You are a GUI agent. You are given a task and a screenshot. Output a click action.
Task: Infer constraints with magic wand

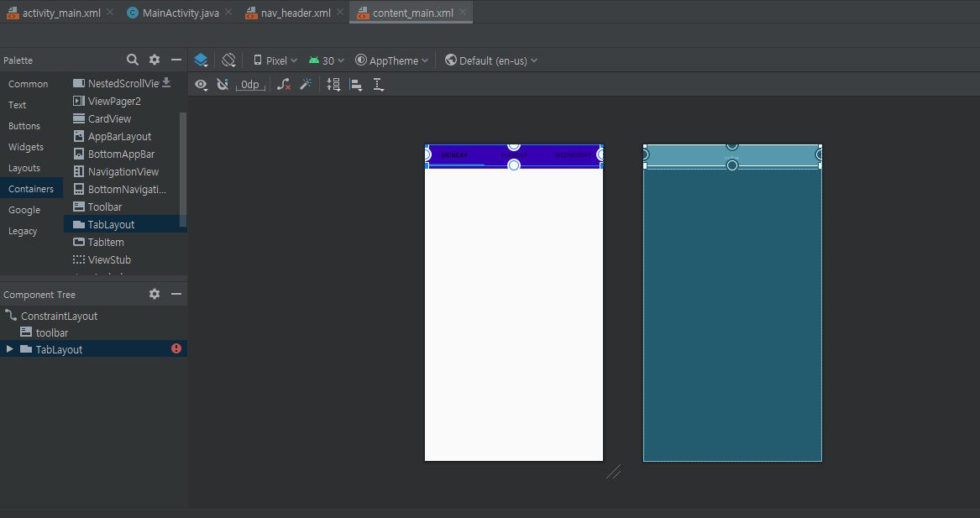[x=306, y=84]
